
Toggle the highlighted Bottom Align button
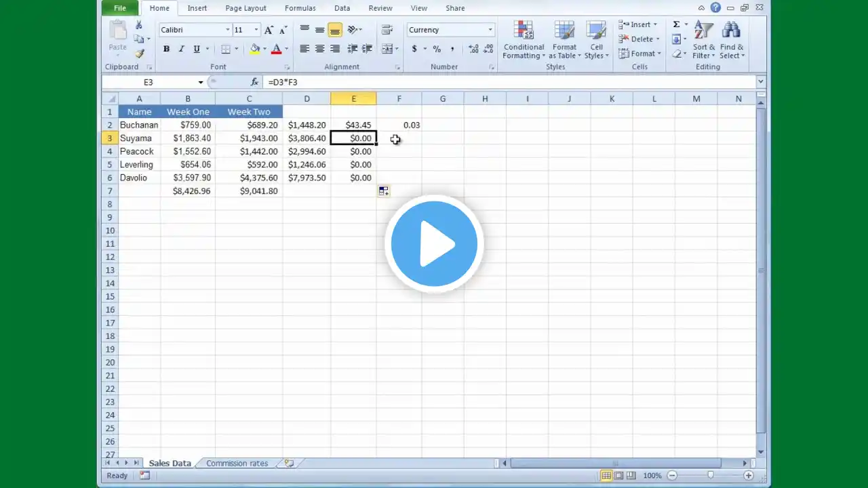coord(335,30)
